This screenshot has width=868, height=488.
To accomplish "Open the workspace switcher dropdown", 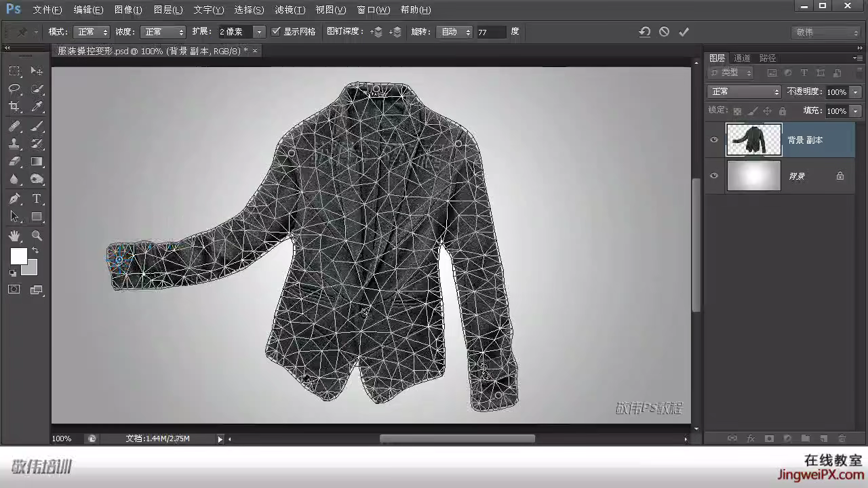I will (x=827, y=32).
